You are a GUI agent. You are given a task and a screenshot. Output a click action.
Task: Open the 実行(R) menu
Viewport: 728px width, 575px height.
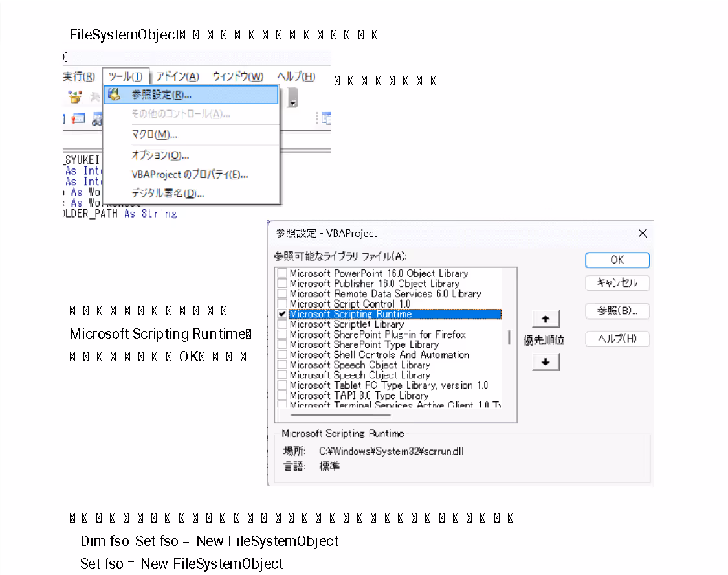[78, 76]
